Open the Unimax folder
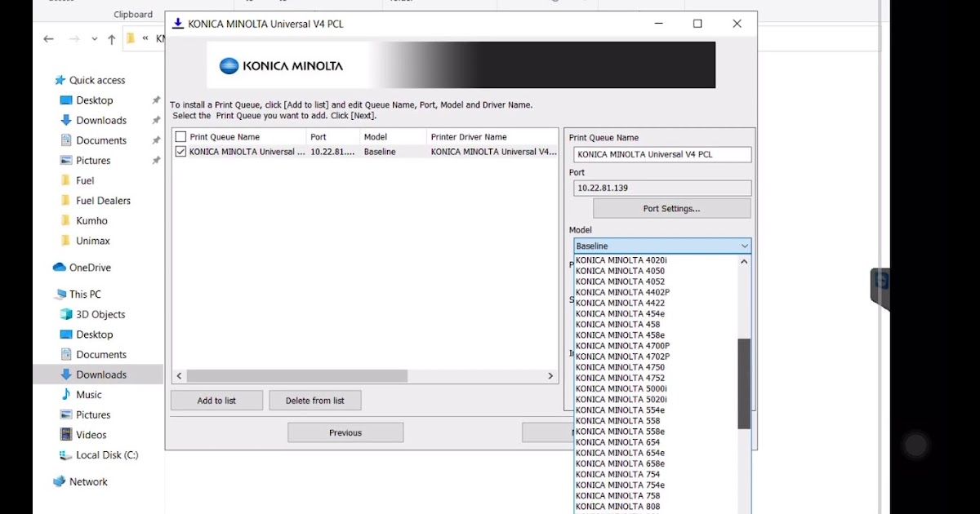 click(x=93, y=241)
